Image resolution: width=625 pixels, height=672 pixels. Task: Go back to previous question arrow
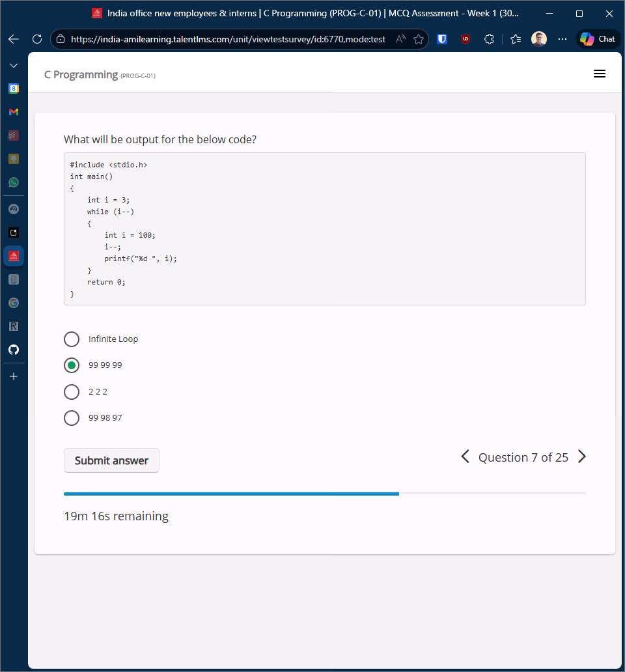[465, 457]
